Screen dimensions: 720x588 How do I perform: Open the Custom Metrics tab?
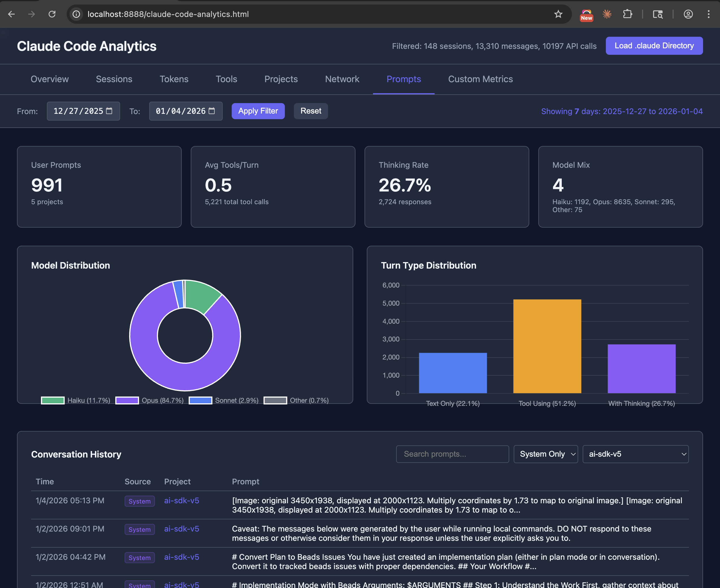point(480,79)
